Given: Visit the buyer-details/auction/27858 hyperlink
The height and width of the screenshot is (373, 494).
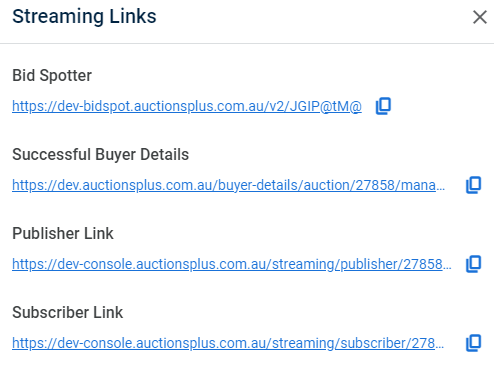Looking at the screenshot, I should [228, 185].
